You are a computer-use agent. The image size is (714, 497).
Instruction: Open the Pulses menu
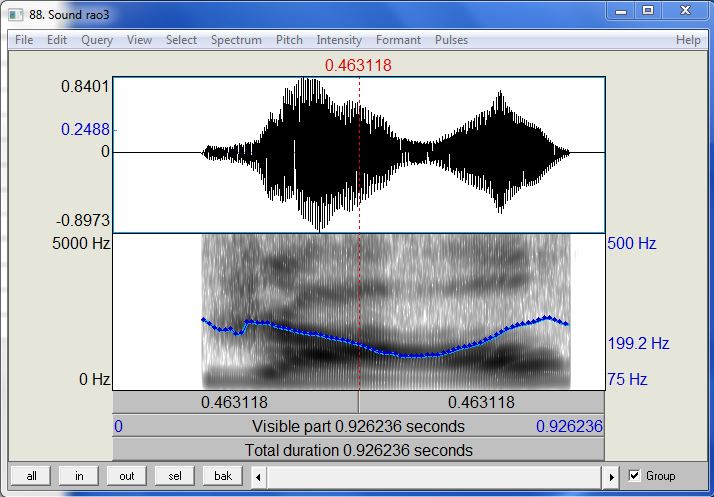(x=451, y=40)
